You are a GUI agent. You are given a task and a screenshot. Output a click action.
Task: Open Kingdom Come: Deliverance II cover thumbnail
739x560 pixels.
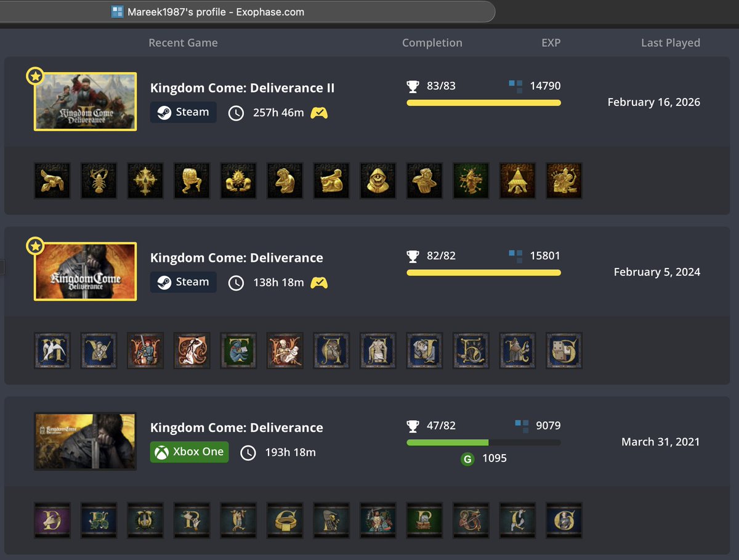pyautogui.click(x=86, y=102)
